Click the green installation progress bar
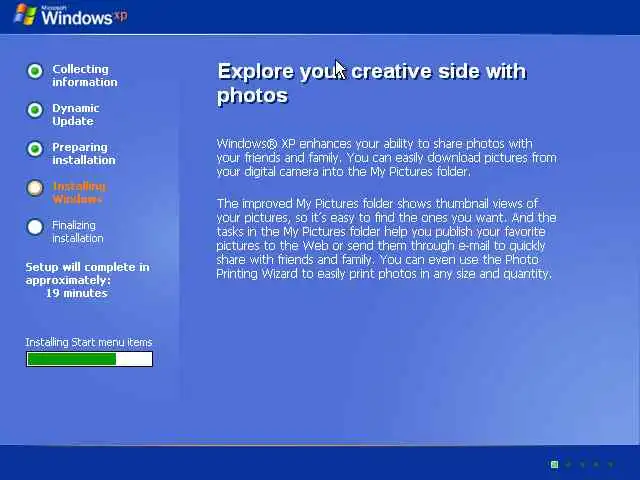The image size is (640, 480). (x=89, y=359)
